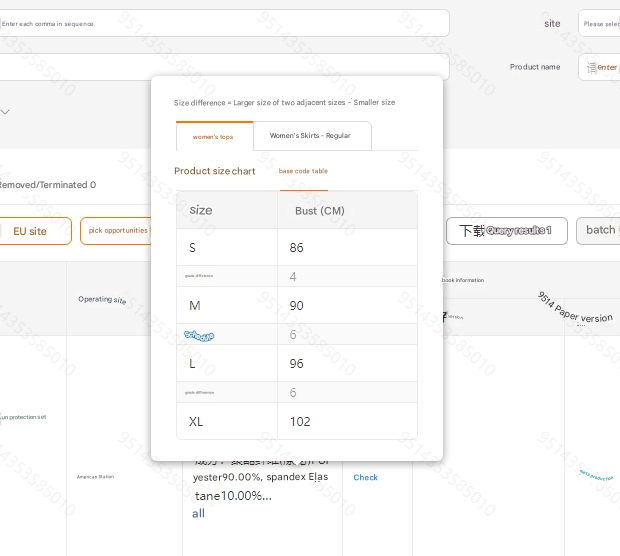Click the bust value 96
620x556 pixels.
coord(296,363)
